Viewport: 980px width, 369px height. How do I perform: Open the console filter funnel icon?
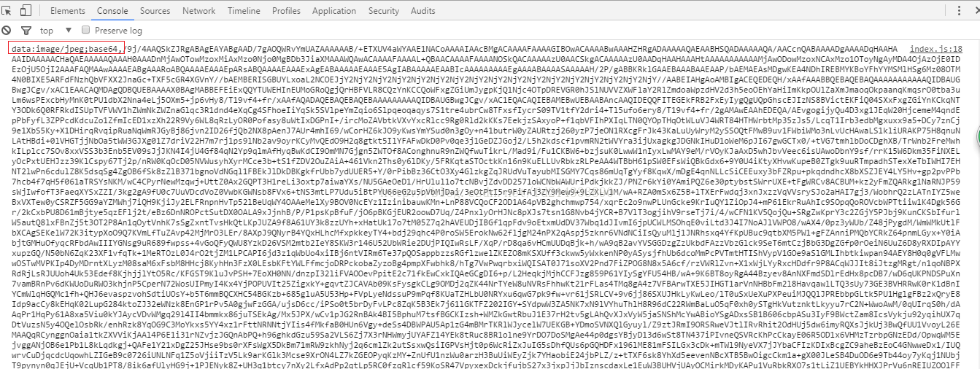click(x=26, y=31)
